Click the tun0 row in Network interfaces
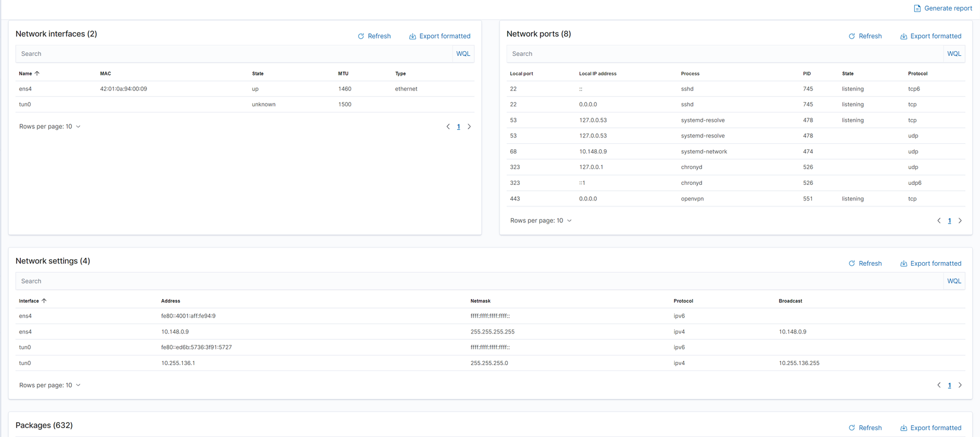 tap(245, 105)
